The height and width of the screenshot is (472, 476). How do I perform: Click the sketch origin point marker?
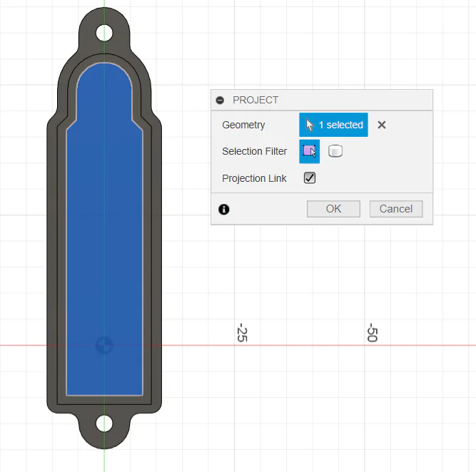[x=104, y=345]
